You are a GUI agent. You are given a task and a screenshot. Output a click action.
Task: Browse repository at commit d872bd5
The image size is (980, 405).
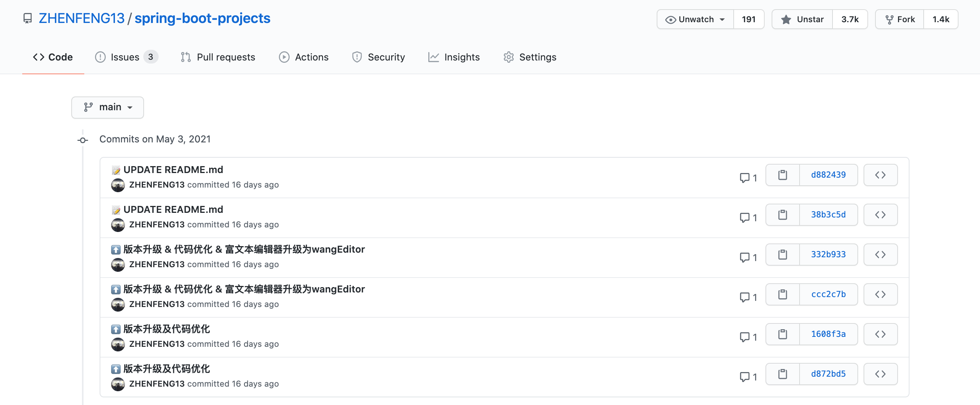point(880,374)
